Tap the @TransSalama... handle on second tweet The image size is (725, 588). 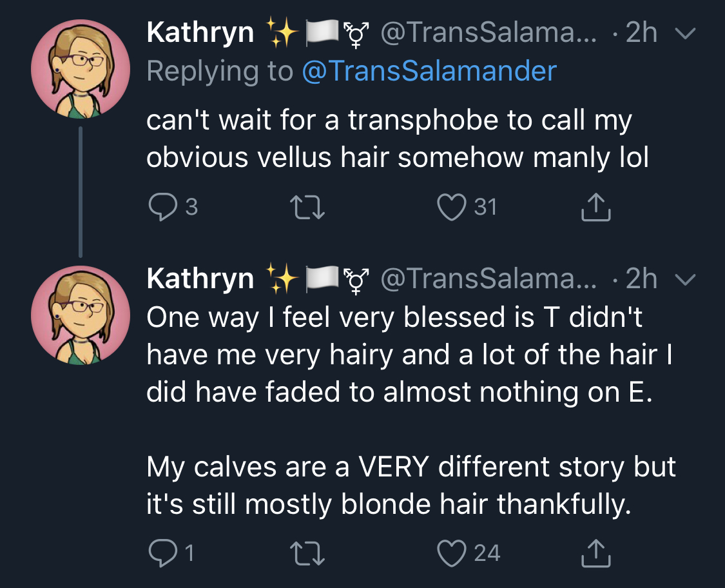click(x=488, y=279)
